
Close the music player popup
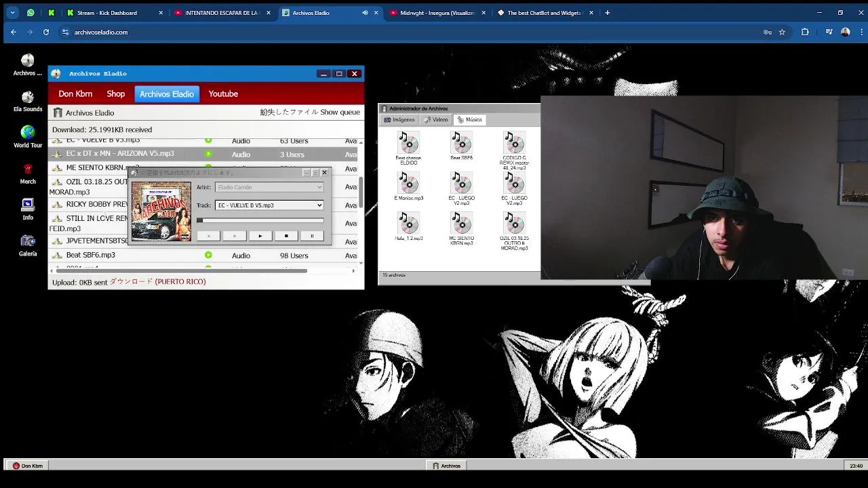click(x=324, y=173)
